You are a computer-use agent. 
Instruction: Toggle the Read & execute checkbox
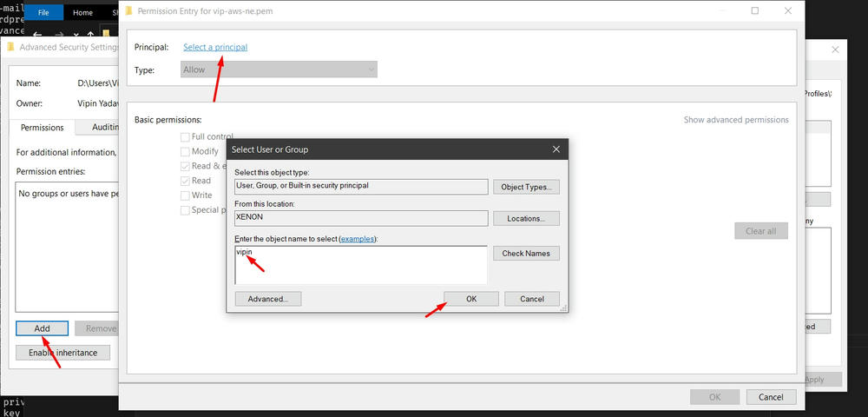point(185,166)
